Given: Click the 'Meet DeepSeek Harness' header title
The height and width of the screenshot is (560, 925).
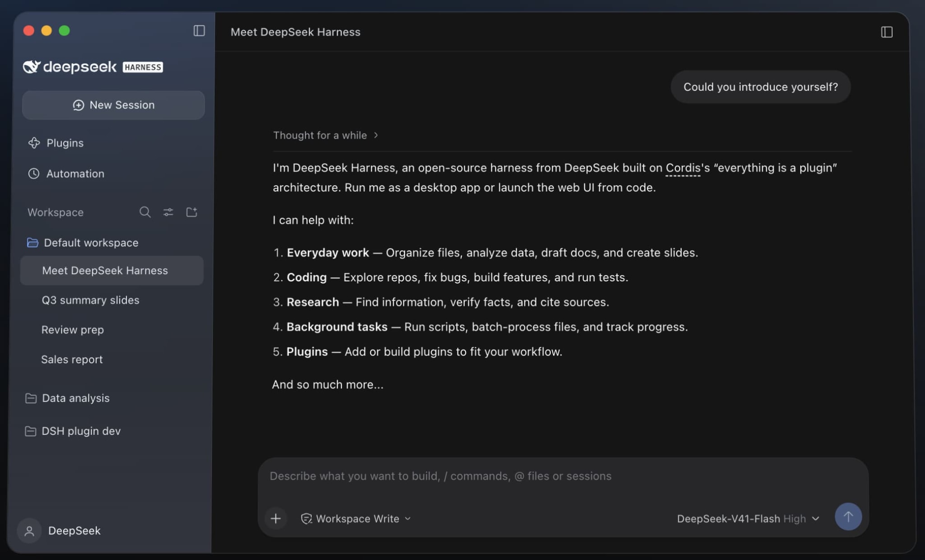Looking at the screenshot, I should [x=295, y=32].
